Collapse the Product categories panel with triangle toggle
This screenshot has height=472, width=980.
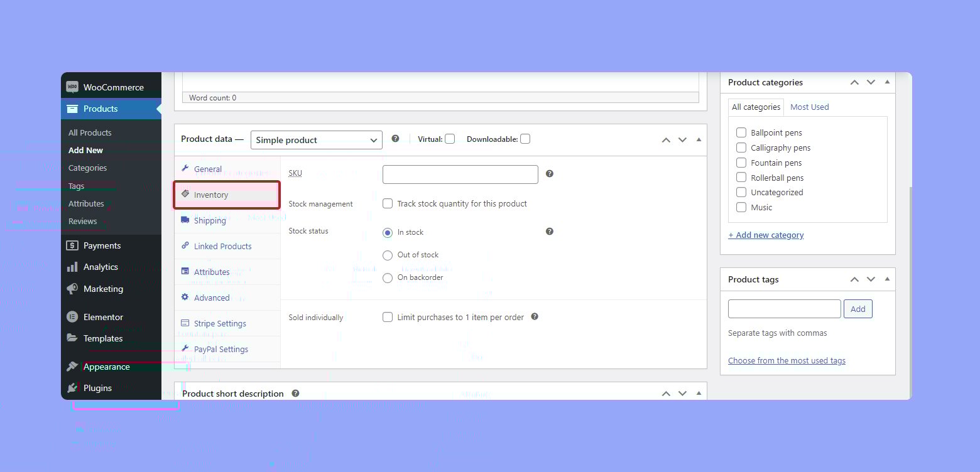point(887,82)
